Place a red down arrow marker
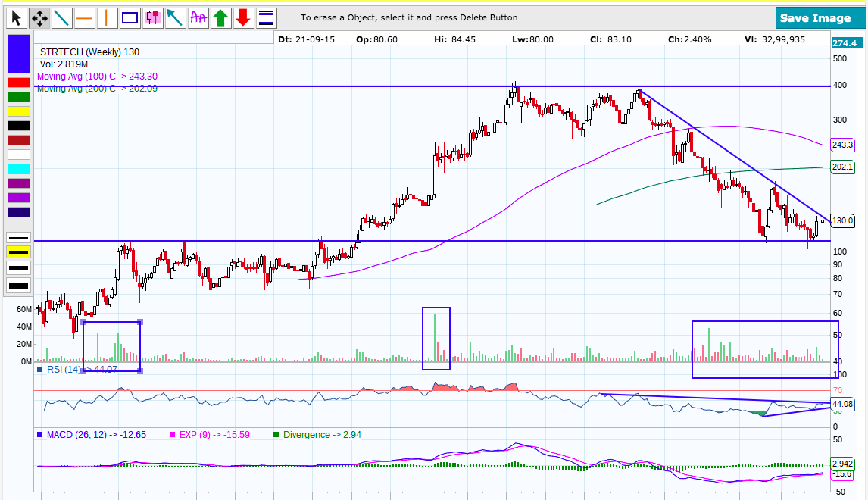This screenshot has height=500, width=868. [243, 18]
